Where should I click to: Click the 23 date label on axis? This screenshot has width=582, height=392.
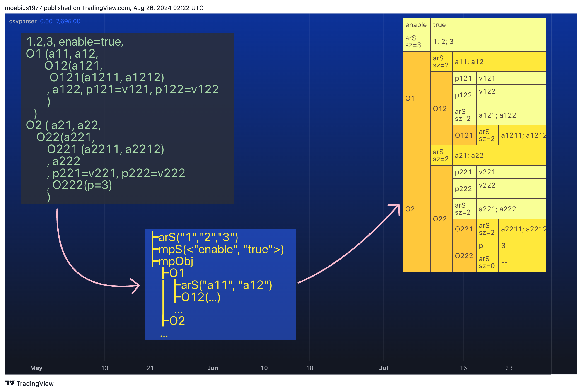509,368
